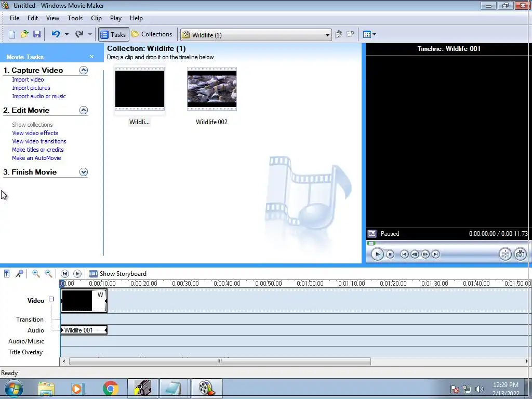Screen dimensions: 532x399
Task: Create a new collection folder
Action: pyautogui.click(x=351, y=34)
